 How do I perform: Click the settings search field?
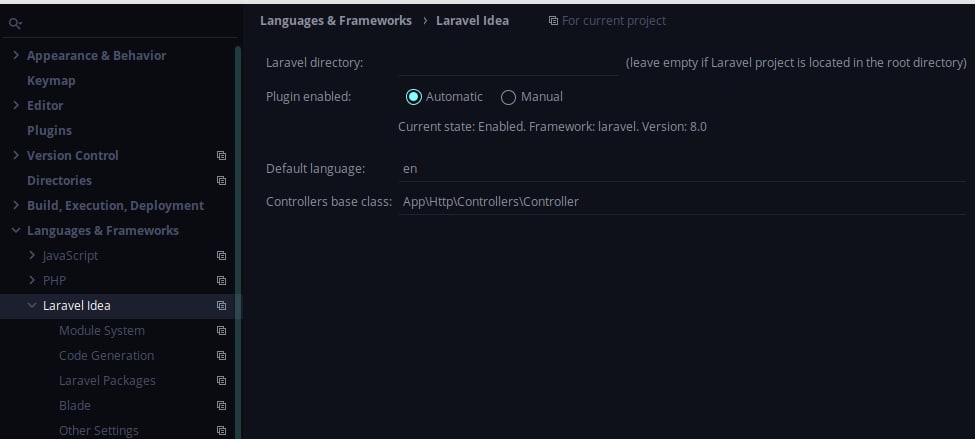point(122,24)
